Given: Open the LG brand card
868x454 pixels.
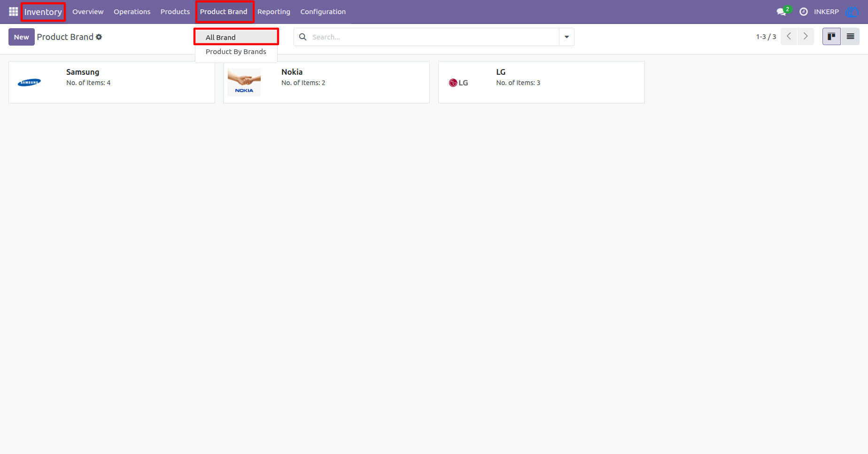Looking at the screenshot, I should (542, 82).
